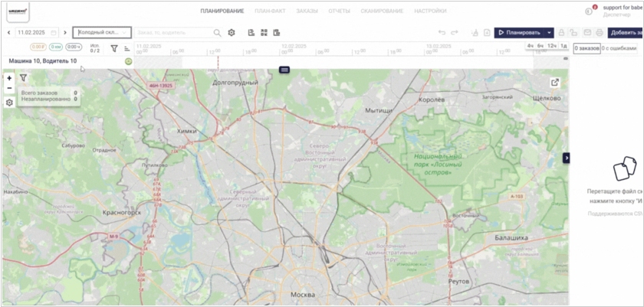Click the Добавить заказ button
Viewport: 644px width, 307px height.
pos(626,33)
